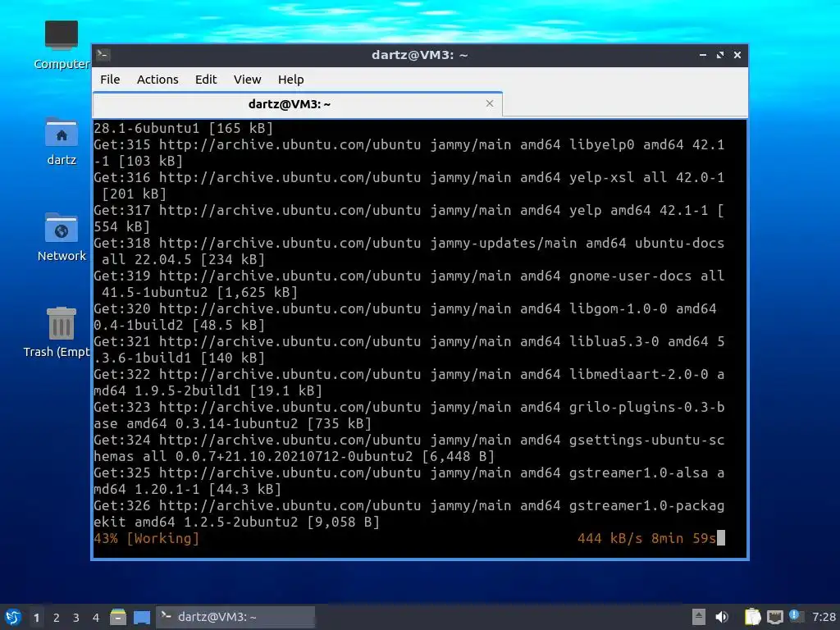Click the Get:326 gstreamer1.0-packagekit line
This screenshot has width=840, height=630.
pyautogui.click(x=409, y=514)
